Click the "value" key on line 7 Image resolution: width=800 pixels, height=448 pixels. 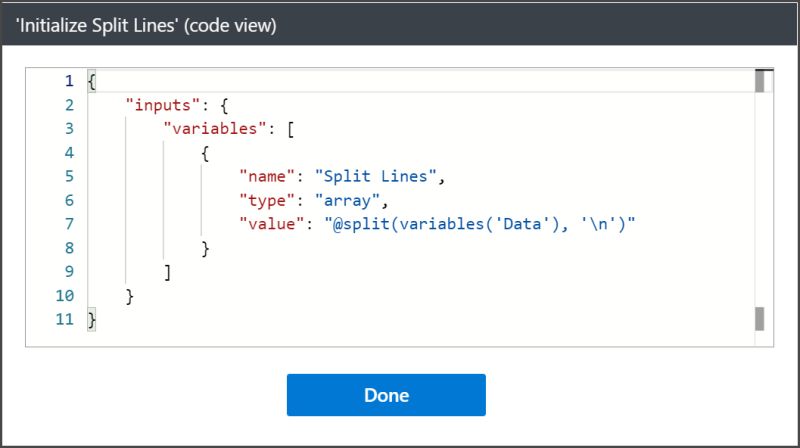[271, 224]
